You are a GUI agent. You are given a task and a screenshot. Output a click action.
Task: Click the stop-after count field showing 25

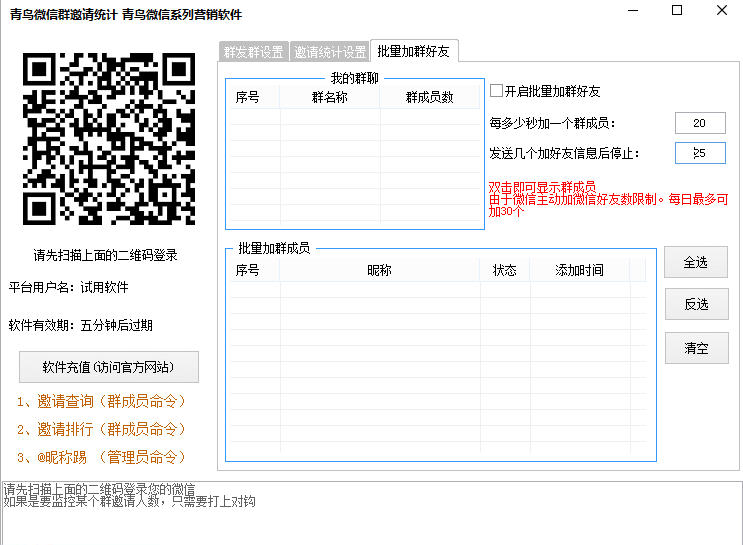tap(700, 153)
